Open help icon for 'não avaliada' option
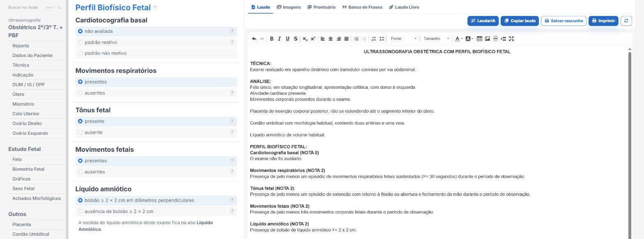This screenshot has height=239, width=644. click(232, 31)
